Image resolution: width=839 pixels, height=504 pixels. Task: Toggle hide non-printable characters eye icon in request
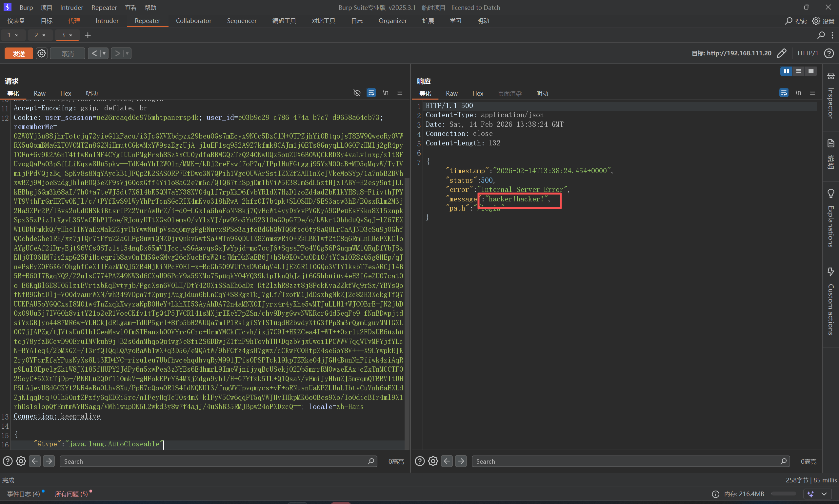point(357,93)
